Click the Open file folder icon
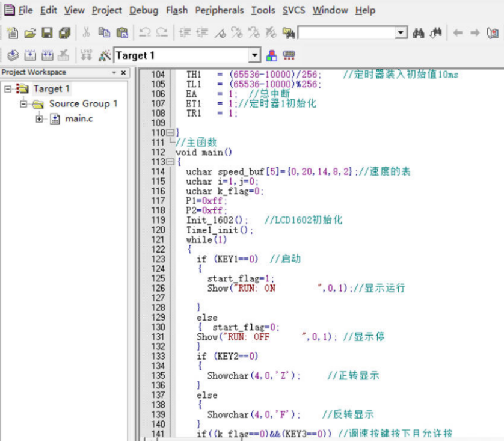Viewport: 504px width, 445px height. (x=30, y=33)
